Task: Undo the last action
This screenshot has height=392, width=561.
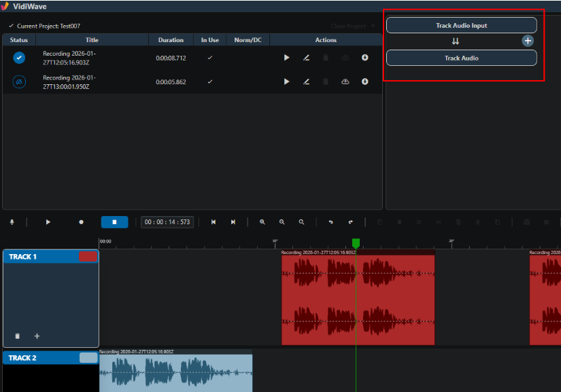Action: [x=330, y=222]
